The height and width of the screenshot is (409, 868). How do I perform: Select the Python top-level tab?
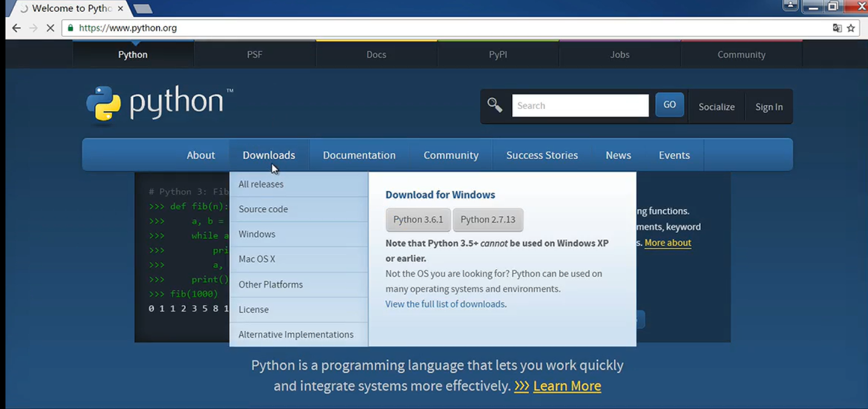(x=133, y=54)
